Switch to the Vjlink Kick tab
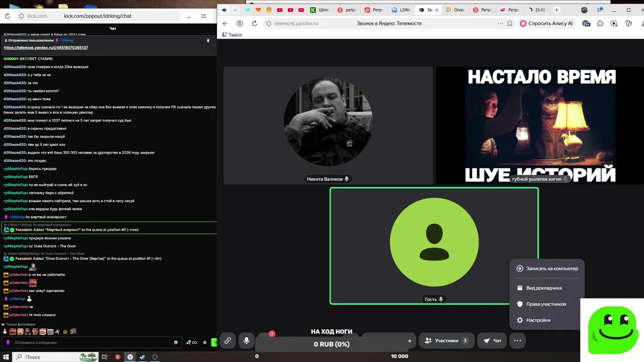The width and height of the screenshot is (644, 362). point(320,10)
